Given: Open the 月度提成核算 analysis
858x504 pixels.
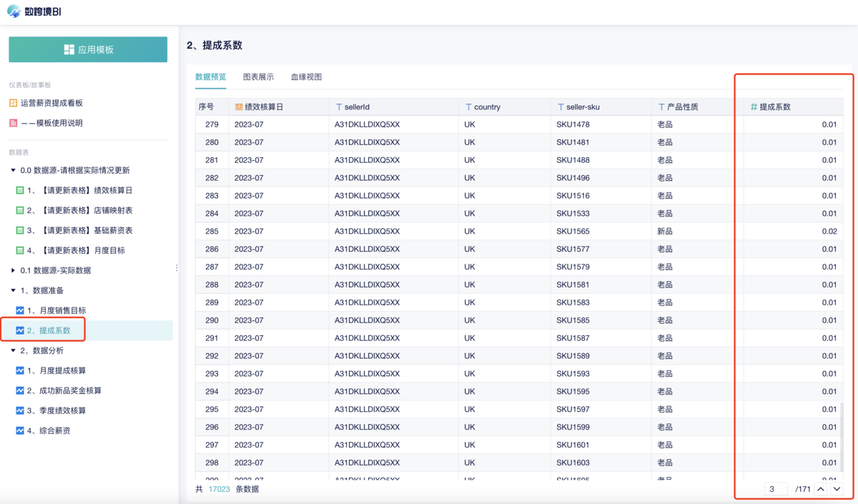Looking at the screenshot, I should point(56,370).
